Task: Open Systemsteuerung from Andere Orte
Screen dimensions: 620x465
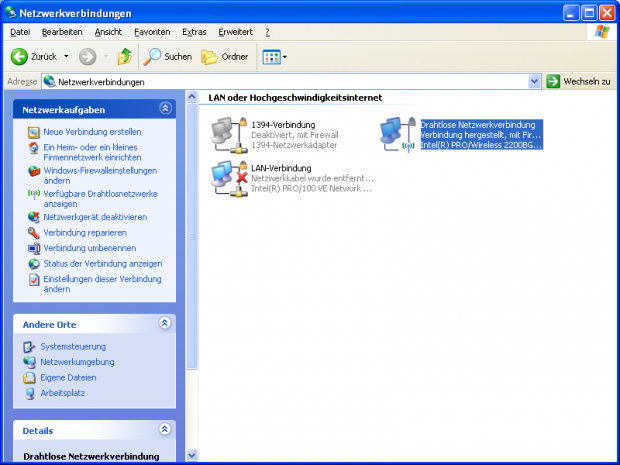Action: pyautogui.click(x=73, y=347)
